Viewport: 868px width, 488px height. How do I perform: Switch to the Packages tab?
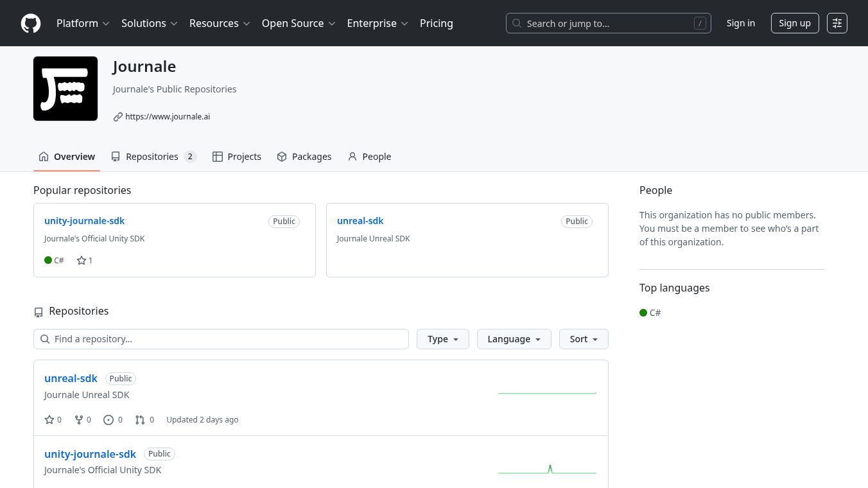(304, 157)
